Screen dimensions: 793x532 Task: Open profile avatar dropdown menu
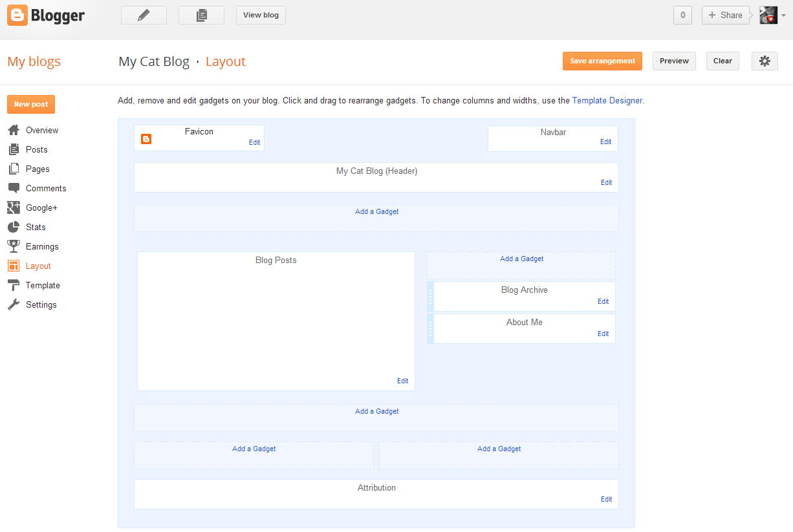click(773, 16)
